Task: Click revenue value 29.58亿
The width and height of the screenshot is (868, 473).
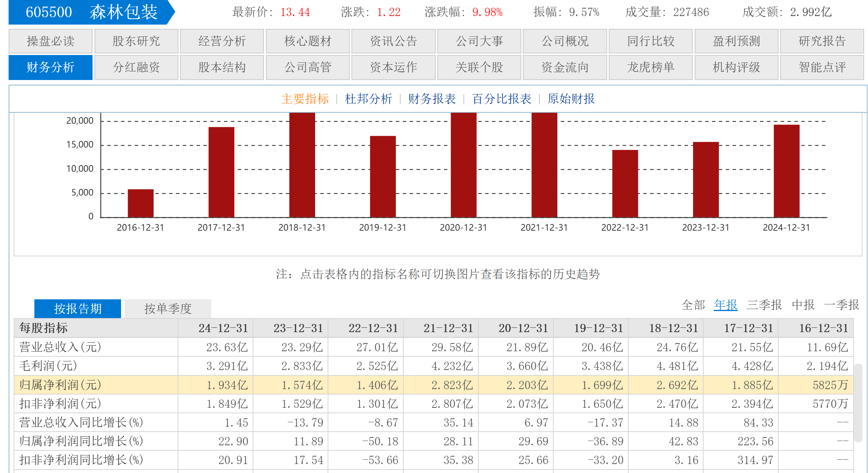Action: [452, 347]
